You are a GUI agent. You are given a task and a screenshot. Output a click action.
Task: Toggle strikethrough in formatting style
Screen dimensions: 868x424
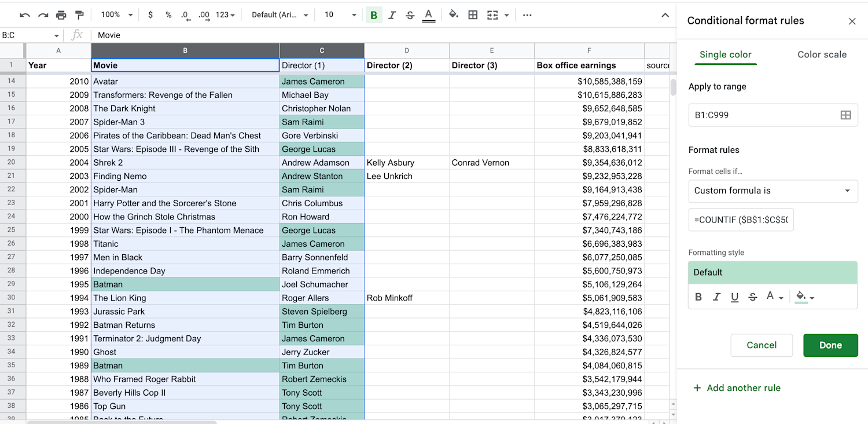(x=752, y=297)
